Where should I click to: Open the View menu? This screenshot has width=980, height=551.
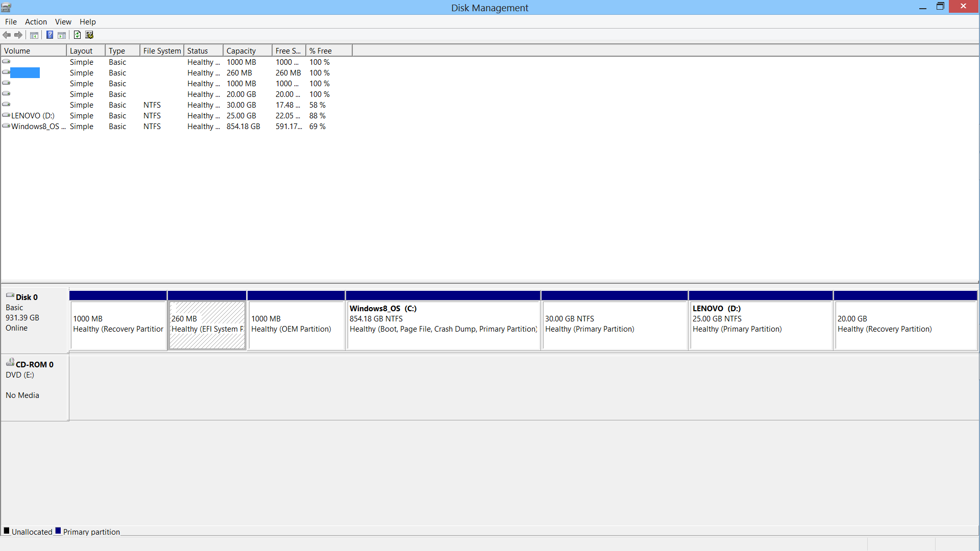pos(63,22)
